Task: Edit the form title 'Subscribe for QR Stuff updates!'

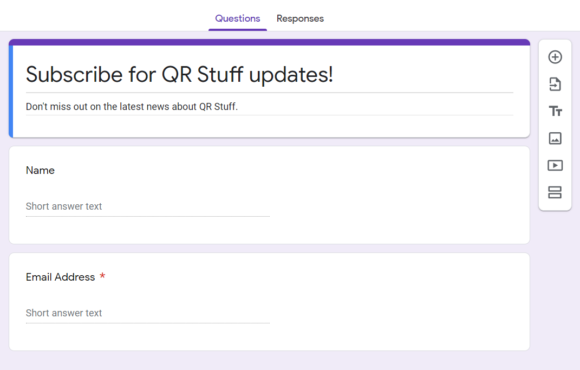Action: coord(179,74)
